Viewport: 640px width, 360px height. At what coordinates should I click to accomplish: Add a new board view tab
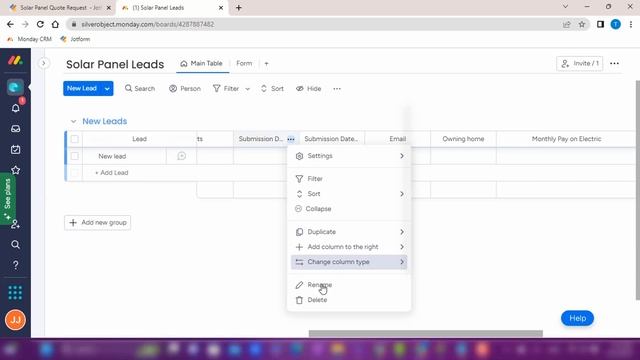click(267, 64)
